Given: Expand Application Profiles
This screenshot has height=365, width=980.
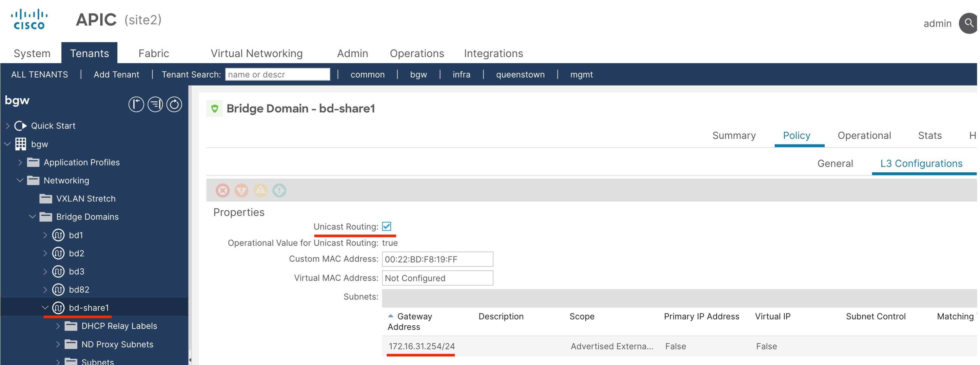Looking at the screenshot, I should [x=20, y=162].
